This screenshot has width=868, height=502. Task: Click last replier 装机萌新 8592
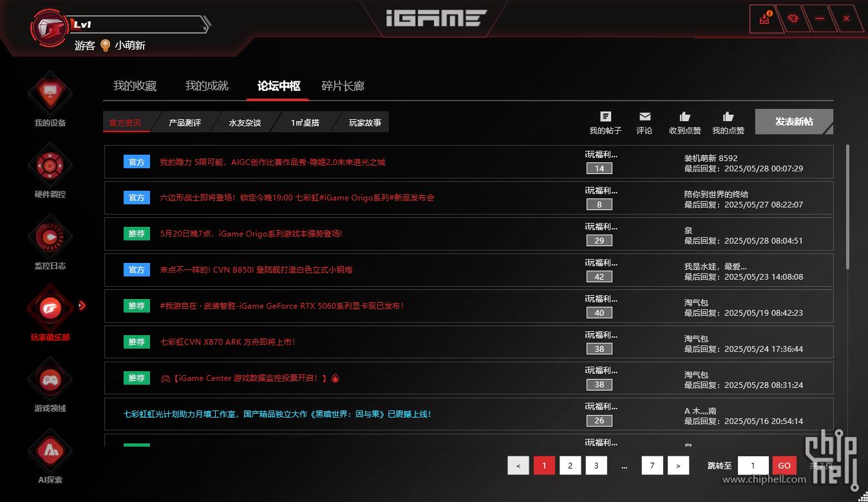(711, 158)
